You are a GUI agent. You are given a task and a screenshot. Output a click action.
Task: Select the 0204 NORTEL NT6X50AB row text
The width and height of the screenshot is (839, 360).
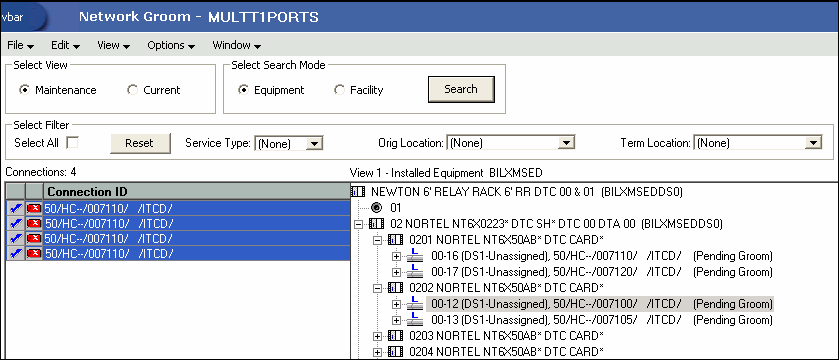[x=506, y=352]
